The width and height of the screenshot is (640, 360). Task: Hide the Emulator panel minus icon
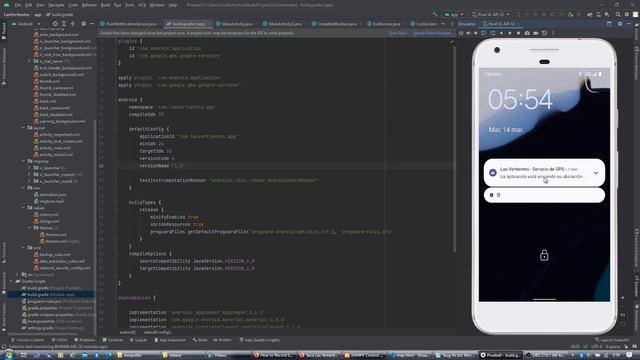(629, 24)
